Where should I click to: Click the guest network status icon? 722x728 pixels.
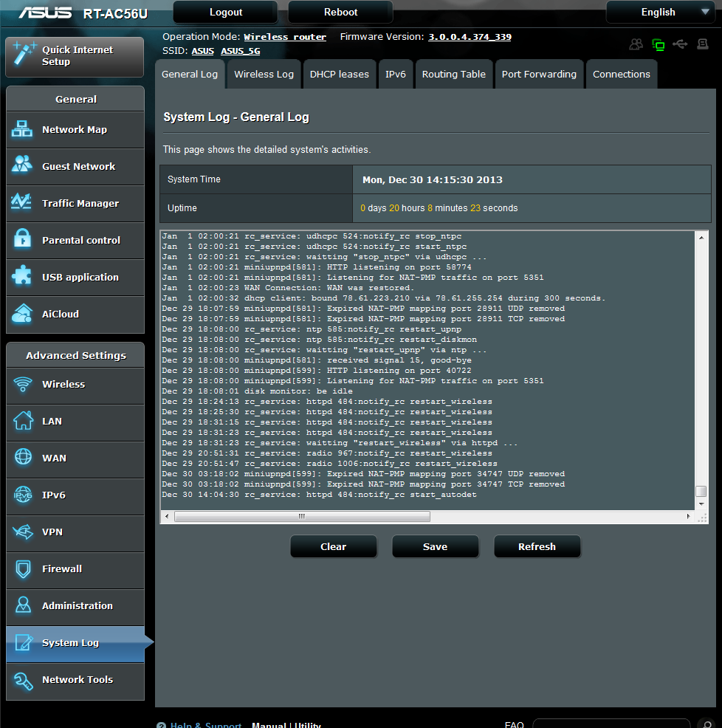[636, 44]
